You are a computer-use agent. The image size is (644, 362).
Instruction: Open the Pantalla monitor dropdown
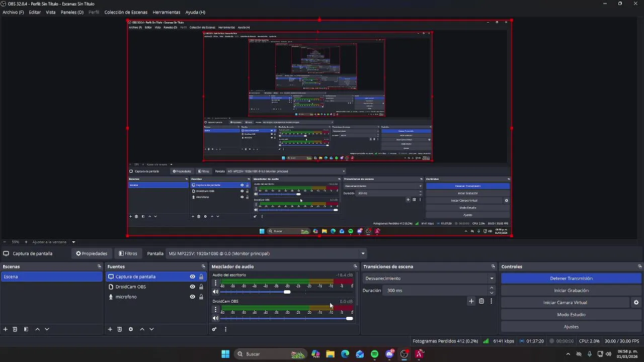267,253
